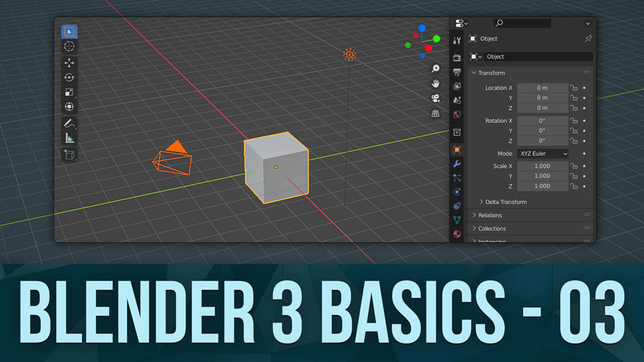This screenshot has width=644, height=362.
Task: Activate the Scale tool
Action: pos(69,92)
